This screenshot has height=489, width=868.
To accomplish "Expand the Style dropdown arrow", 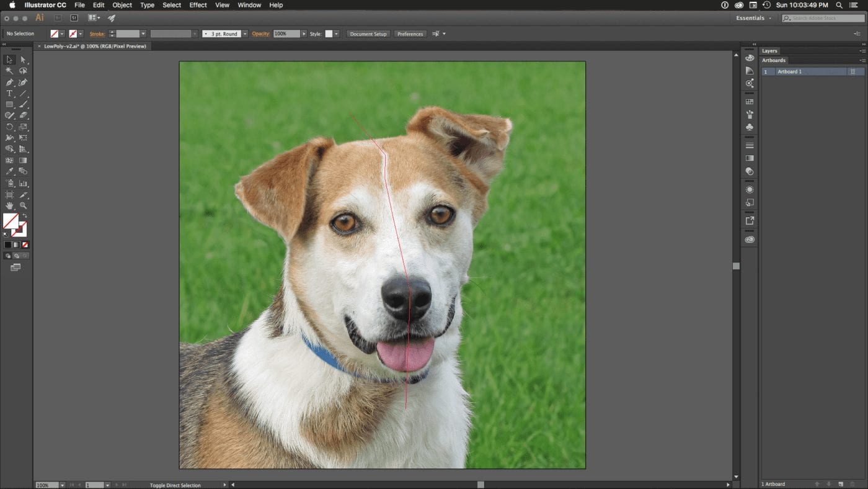I will pos(337,34).
